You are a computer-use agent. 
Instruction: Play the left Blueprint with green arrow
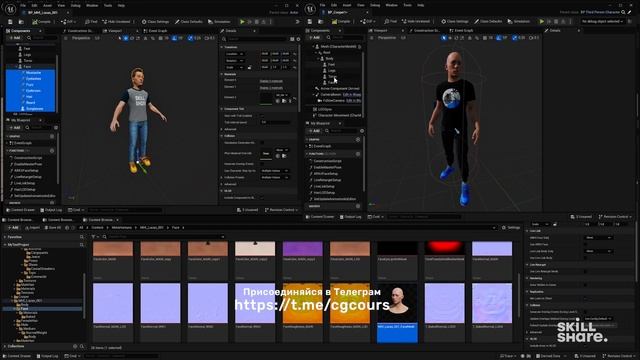coord(242,22)
